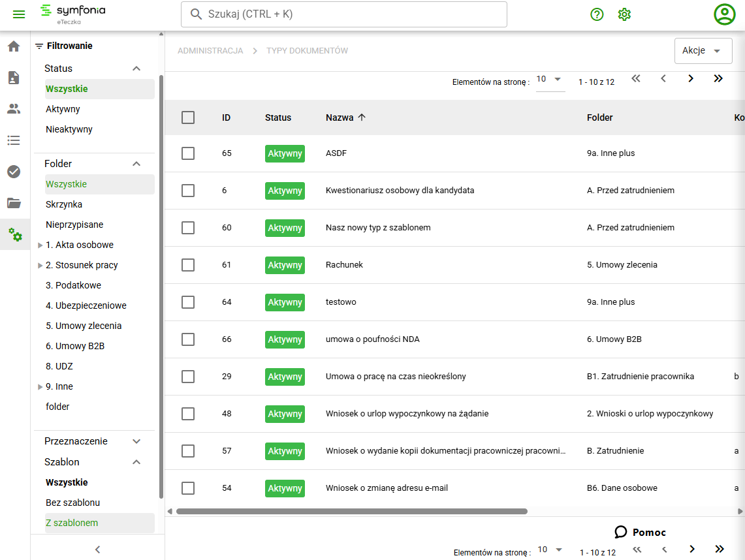The image size is (745, 560).
Task: Open the employees people sidebar icon
Action: coord(14,109)
